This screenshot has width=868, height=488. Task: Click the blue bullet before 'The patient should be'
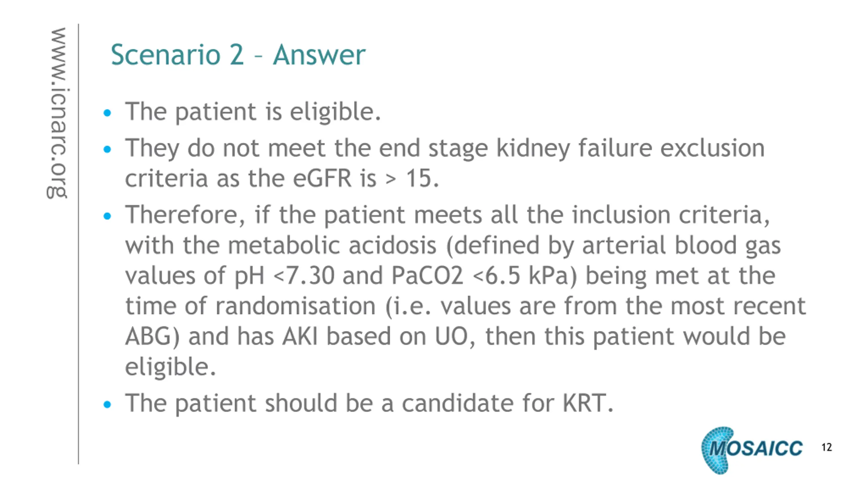107,404
